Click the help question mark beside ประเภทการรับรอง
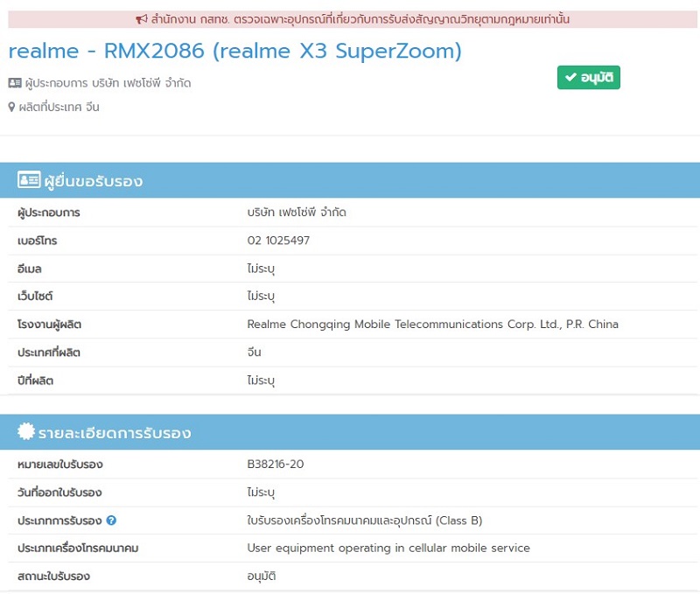This screenshot has height=594, width=700. tap(111, 521)
